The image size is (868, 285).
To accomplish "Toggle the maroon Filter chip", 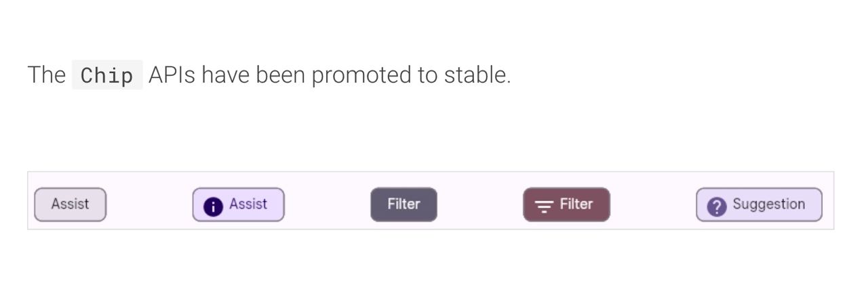I will click(x=566, y=204).
